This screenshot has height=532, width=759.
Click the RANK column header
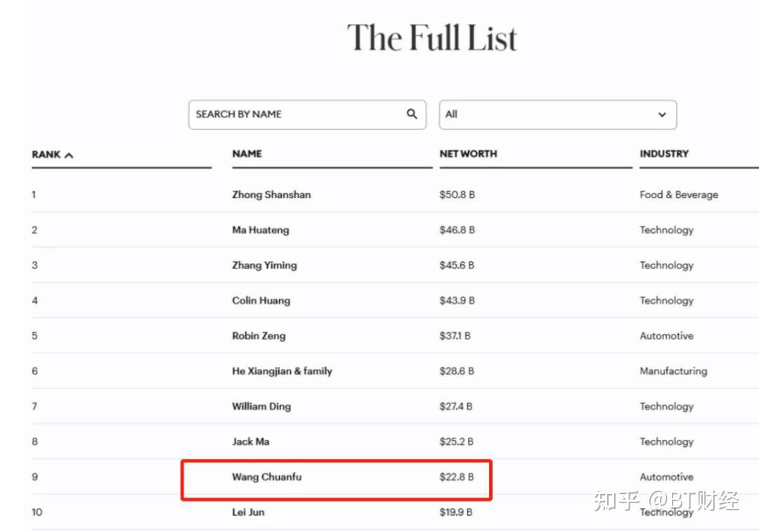46,154
